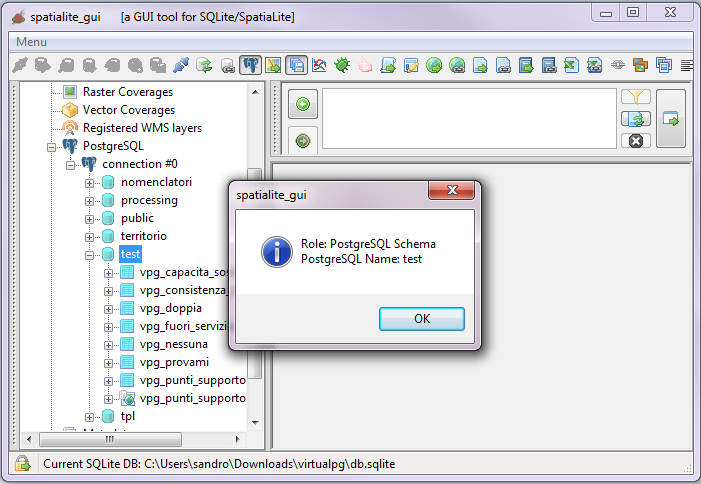Screen dimensions: 701x484
Task: Select the vpg_capacita table row
Action: 184,272
